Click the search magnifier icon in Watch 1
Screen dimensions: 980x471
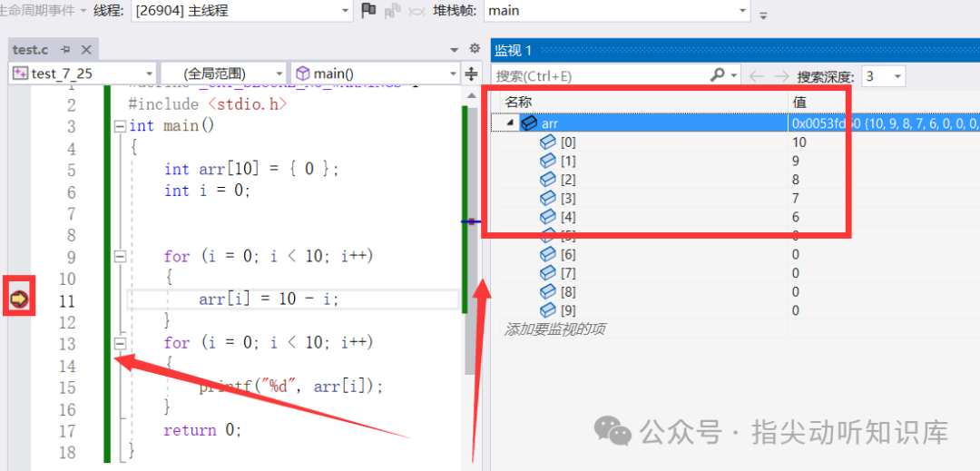coord(717,75)
